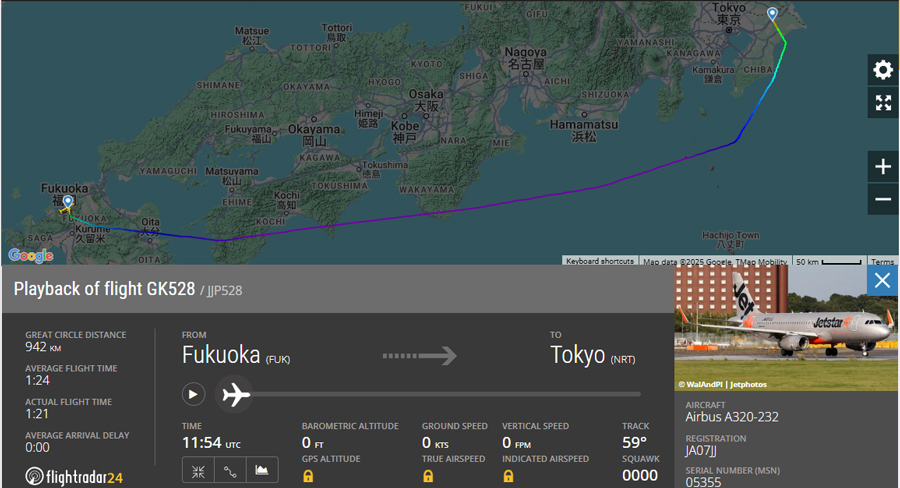Open Keyboard shortcuts link on map

(x=600, y=261)
